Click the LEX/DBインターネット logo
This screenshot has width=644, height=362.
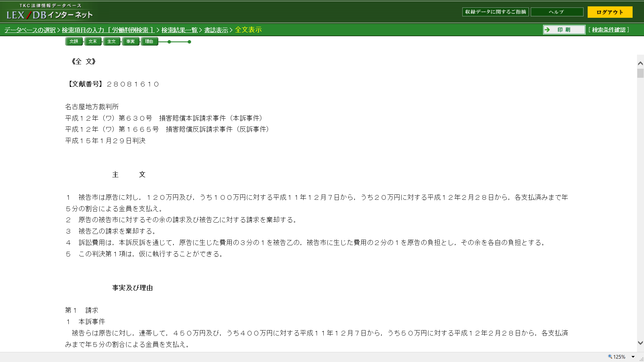(x=50, y=12)
